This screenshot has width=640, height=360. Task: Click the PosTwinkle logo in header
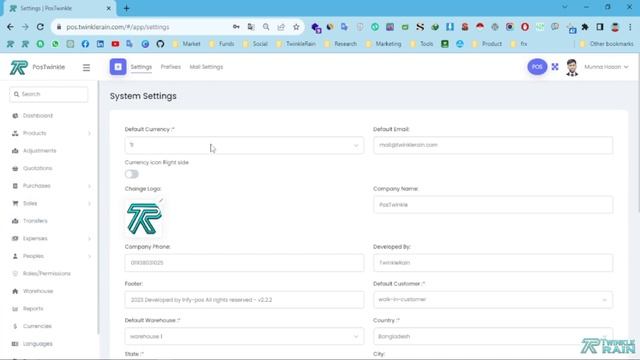point(19,67)
